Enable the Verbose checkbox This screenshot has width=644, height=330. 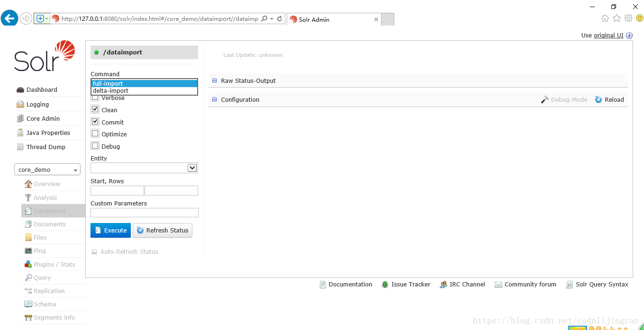pos(95,98)
